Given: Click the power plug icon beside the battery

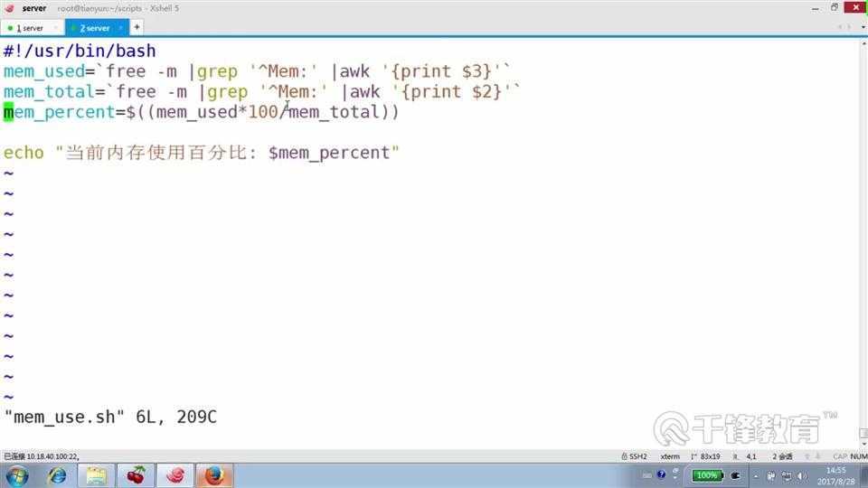Looking at the screenshot, I should [x=736, y=475].
